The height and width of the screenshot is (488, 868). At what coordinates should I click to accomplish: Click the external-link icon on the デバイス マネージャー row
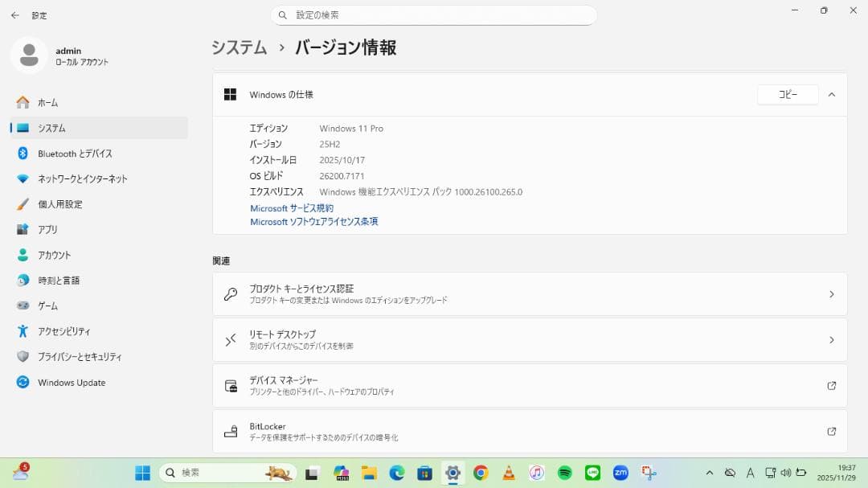click(x=832, y=386)
